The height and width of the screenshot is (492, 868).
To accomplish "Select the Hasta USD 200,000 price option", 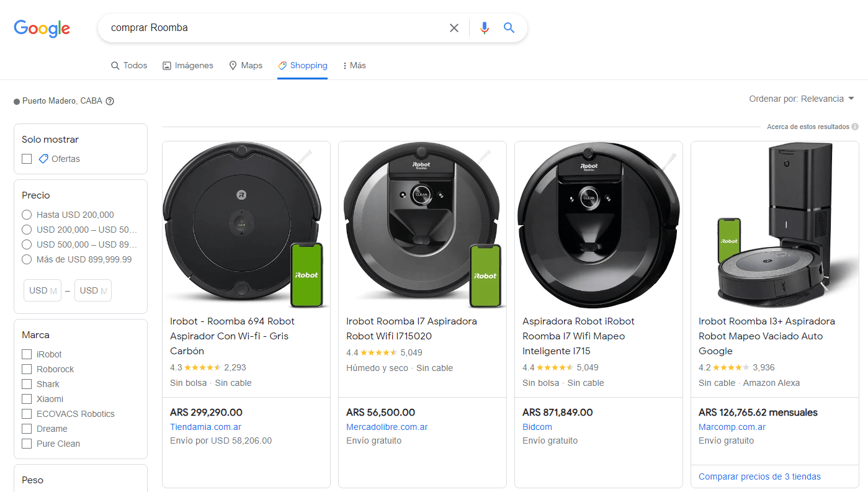I will 25,214.
